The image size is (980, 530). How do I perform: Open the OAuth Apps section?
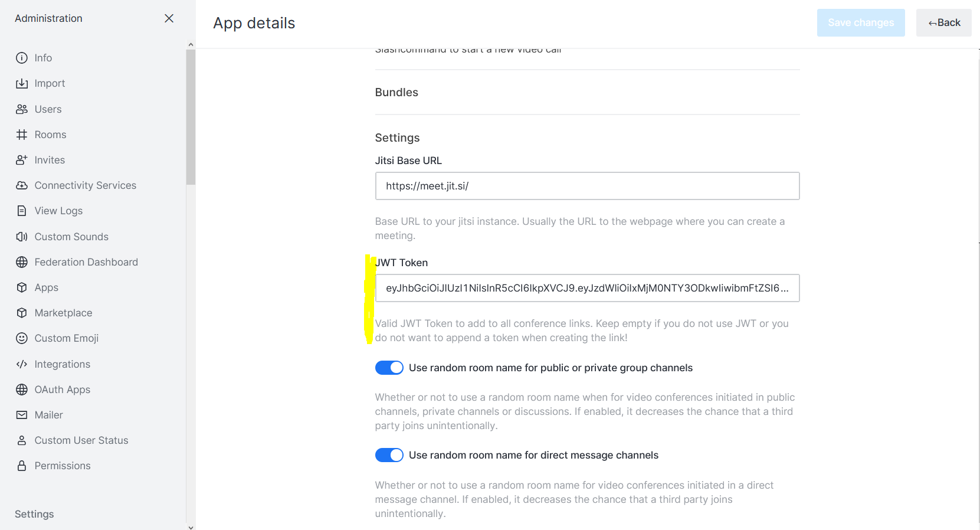tap(61, 389)
